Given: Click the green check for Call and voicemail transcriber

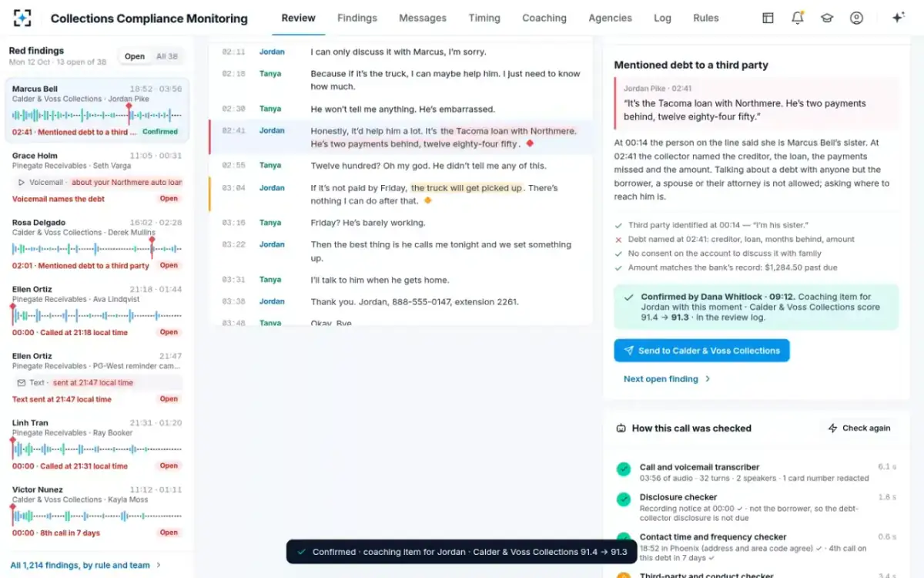Looking at the screenshot, I should [624, 469].
